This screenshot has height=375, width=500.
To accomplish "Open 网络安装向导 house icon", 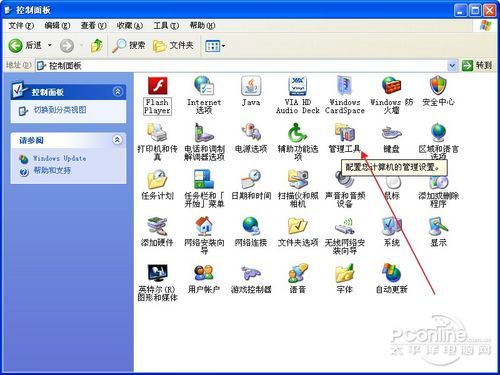I will tap(204, 226).
